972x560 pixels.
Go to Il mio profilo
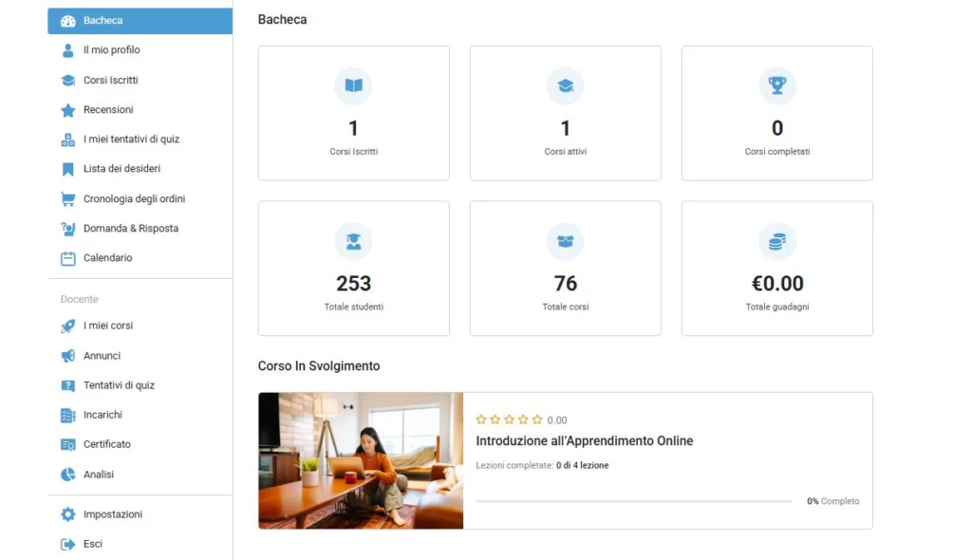(111, 50)
